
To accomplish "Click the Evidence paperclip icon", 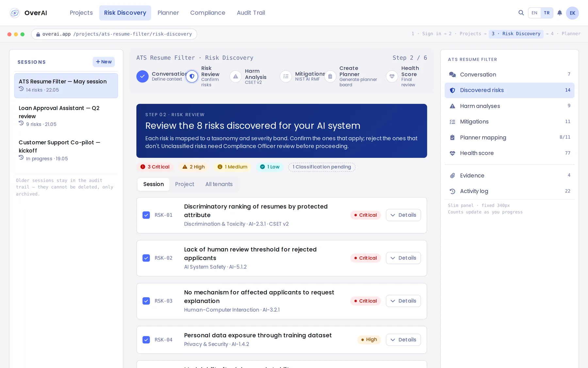I will tap(452, 176).
